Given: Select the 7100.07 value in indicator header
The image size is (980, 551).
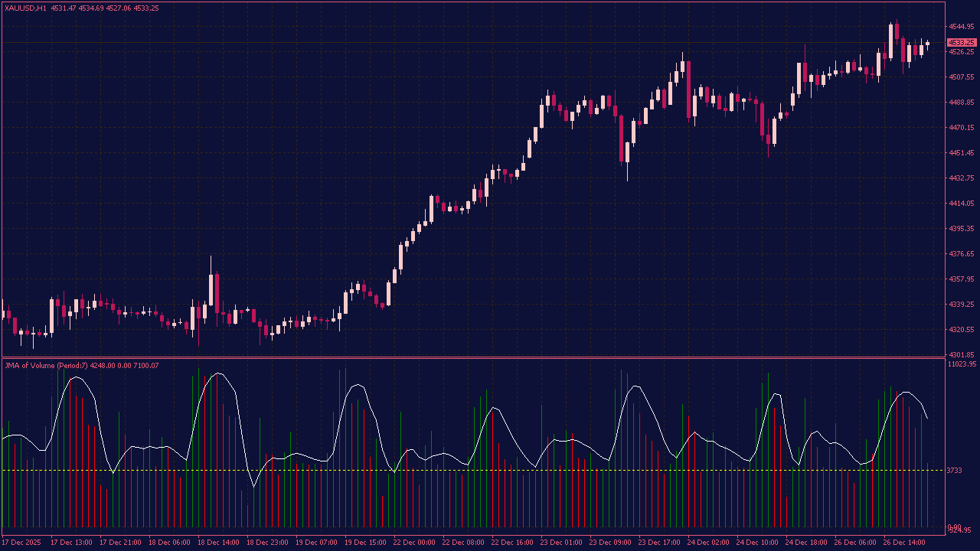Looking at the screenshot, I should tap(145, 365).
